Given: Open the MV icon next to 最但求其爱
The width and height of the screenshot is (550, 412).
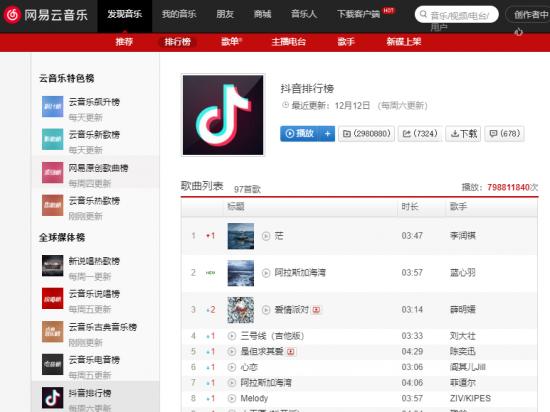Looking at the screenshot, I should tap(291, 351).
